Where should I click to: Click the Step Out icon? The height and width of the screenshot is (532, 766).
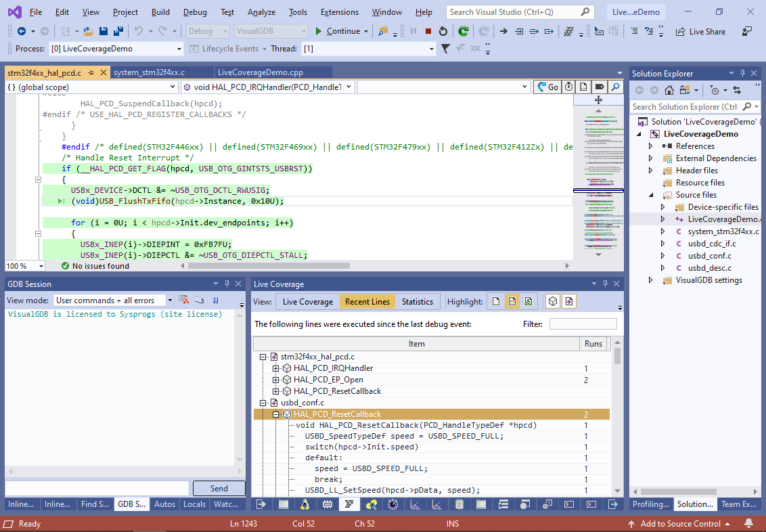(x=549, y=31)
